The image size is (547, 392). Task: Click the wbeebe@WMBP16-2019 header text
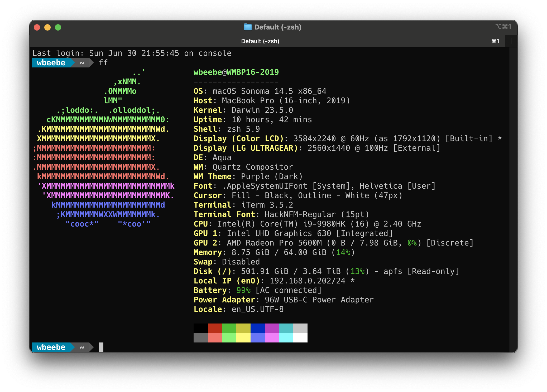[x=236, y=72]
